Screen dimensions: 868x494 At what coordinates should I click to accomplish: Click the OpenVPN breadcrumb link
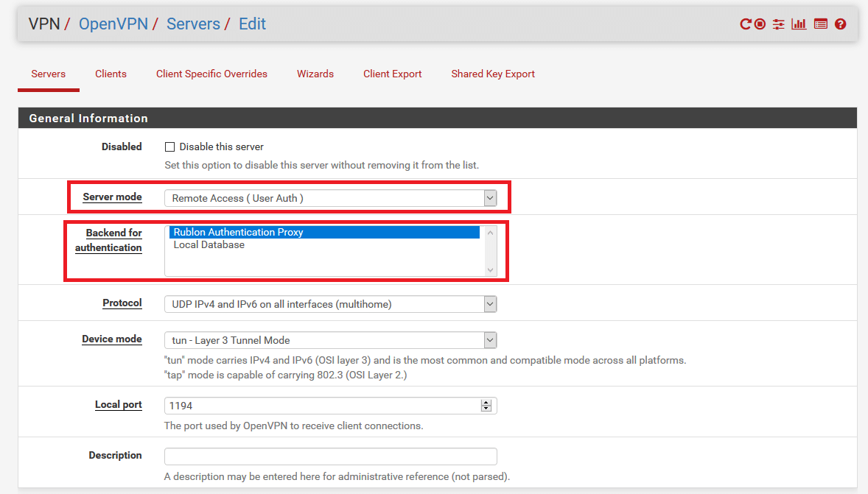113,24
